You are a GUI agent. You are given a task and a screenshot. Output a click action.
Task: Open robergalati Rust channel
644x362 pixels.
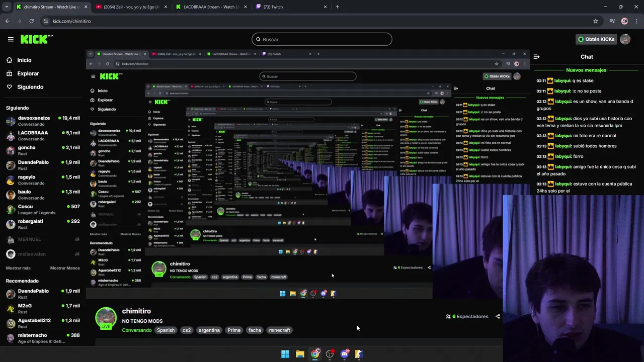pos(43,224)
